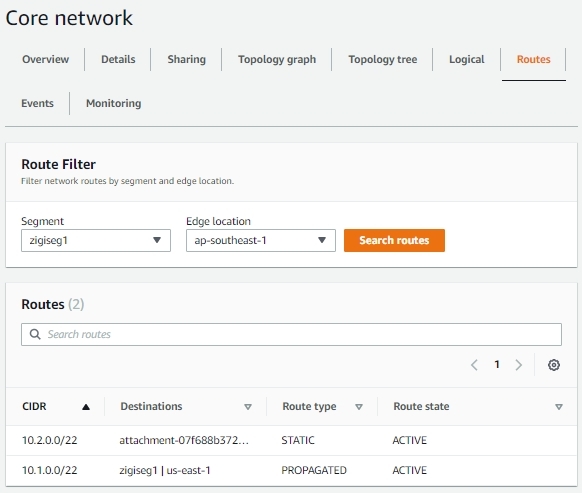Click the Route type column header
Image resolution: width=582 pixels, height=493 pixels.
309,407
